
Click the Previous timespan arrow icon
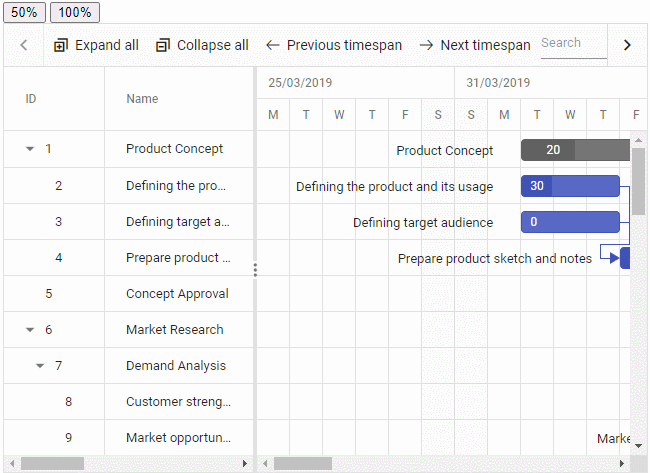(272, 45)
